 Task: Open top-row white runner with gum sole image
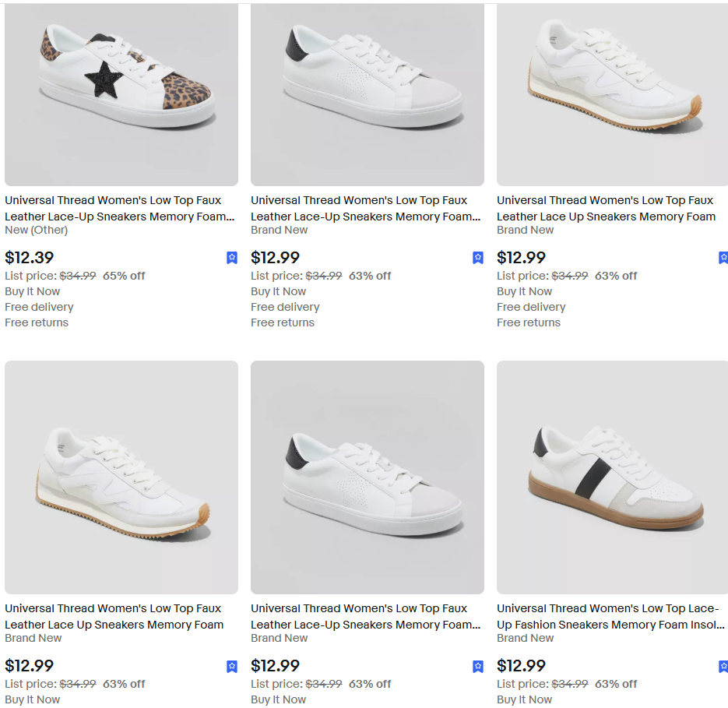[612, 94]
